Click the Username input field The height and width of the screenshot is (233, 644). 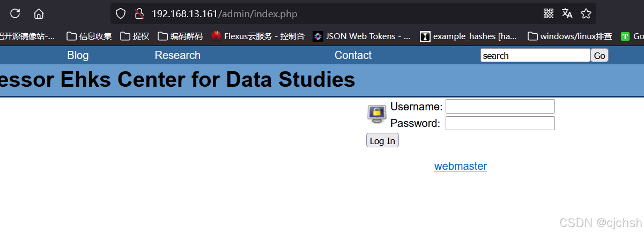pyautogui.click(x=500, y=106)
